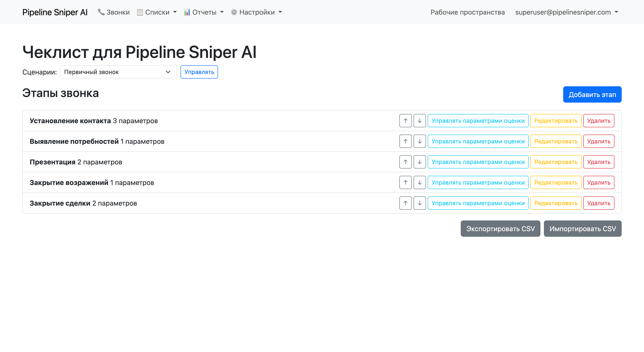Image resolution: width=644 pixels, height=352 pixels.
Task: Open superuser account dropdown
Action: point(566,12)
